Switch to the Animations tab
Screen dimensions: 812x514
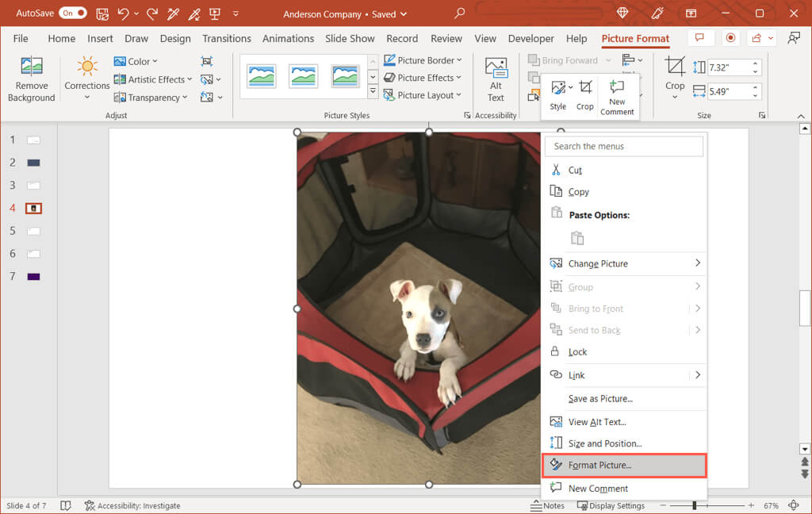click(288, 38)
